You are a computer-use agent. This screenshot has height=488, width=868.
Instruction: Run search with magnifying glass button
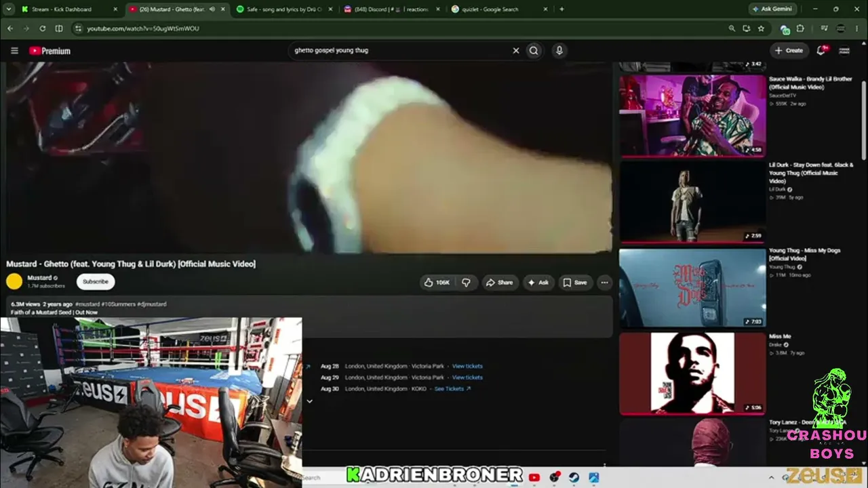pos(534,50)
